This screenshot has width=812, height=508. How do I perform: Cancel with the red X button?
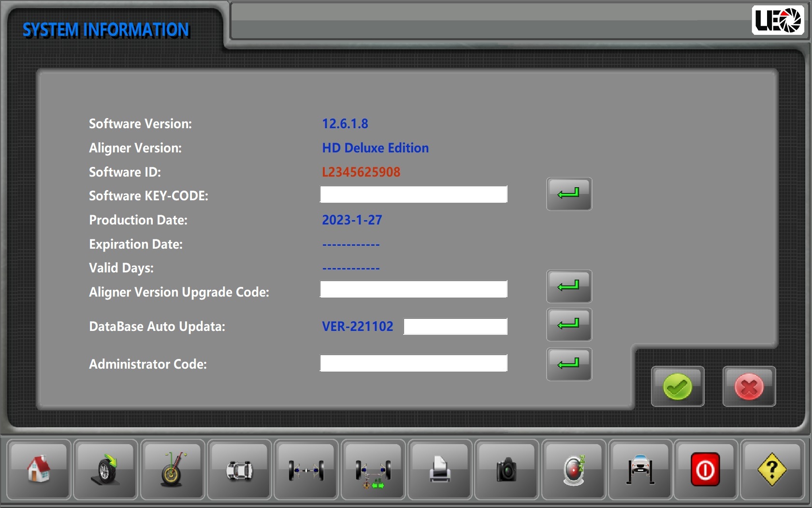pyautogui.click(x=749, y=387)
